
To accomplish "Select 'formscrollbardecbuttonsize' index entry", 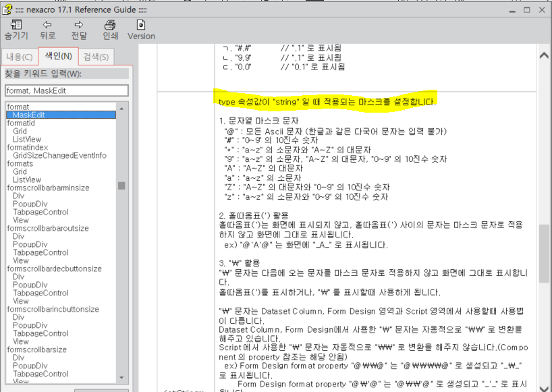I will tap(54, 269).
